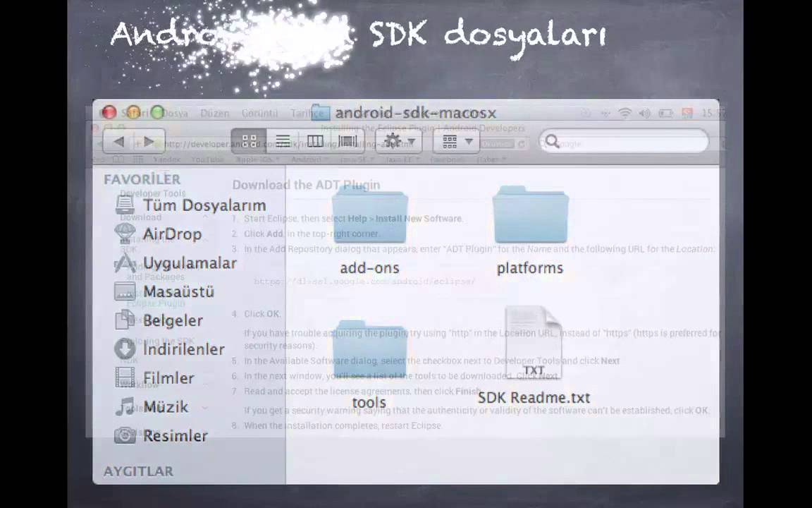
Task: Switch Finder to Cover Flow view
Action: (x=347, y=141)
